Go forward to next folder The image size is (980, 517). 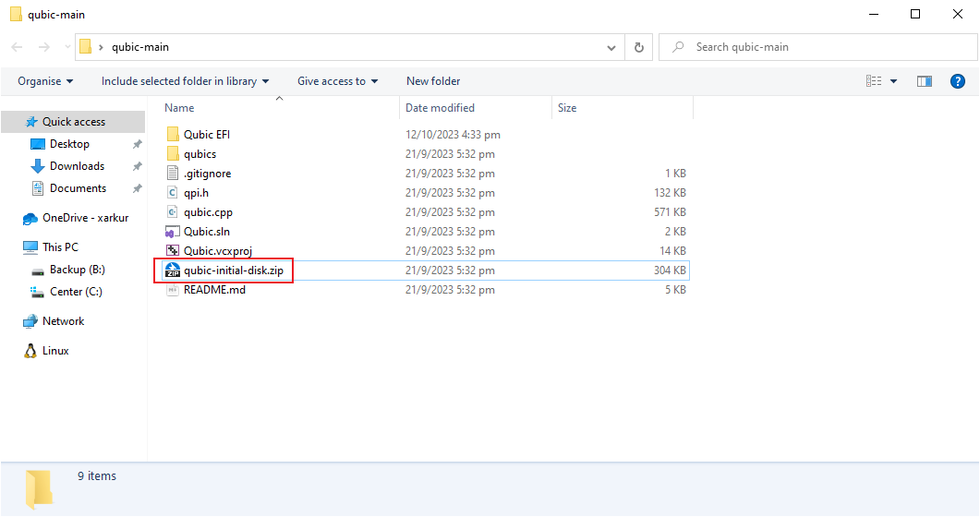[x=43, y=47]
